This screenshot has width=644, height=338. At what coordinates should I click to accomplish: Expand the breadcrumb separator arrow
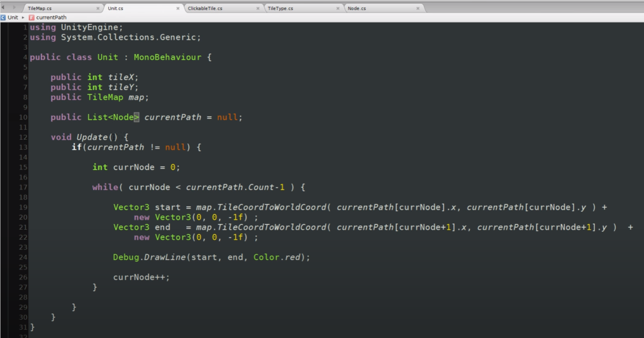(23, 17)
